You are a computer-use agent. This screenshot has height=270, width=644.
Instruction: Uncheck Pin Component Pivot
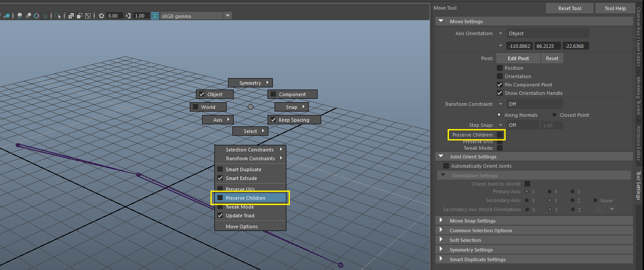(499, 84)
